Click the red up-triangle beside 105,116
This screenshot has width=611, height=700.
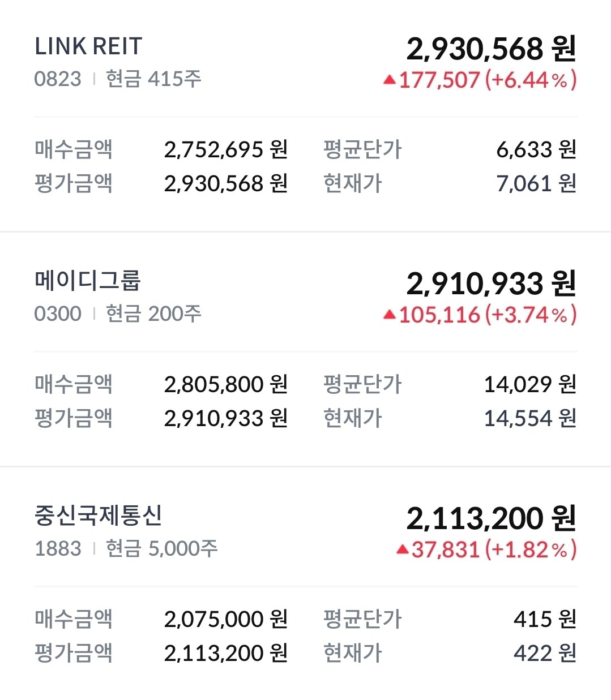[390, 315]
